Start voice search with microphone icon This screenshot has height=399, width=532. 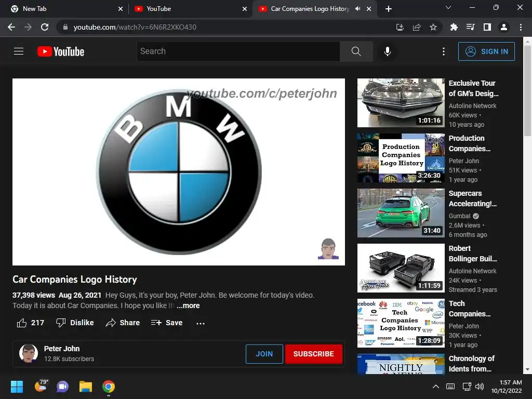(388, 51)
